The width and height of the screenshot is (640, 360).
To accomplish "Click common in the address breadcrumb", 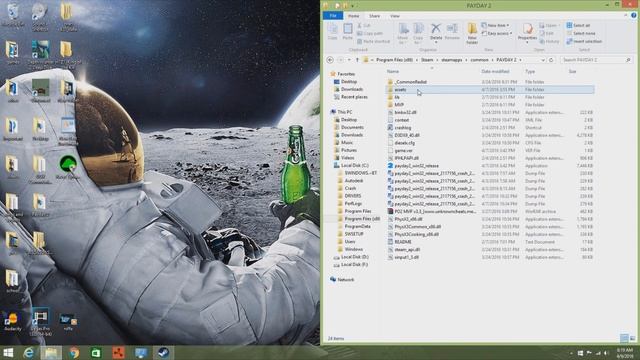I will (x=479, y=60).
